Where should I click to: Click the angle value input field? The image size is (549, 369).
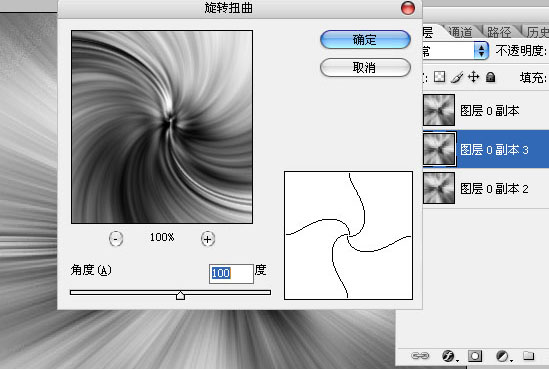[x=231, y=273]
